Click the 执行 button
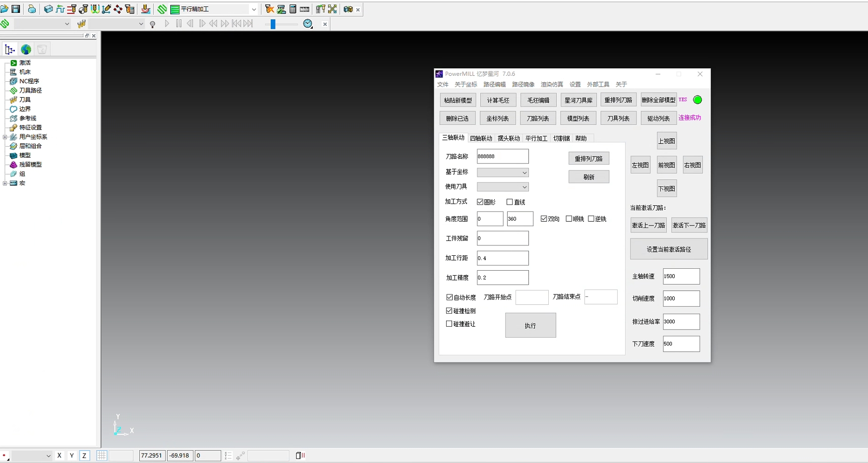This screenshot has width=868, height=463. 530,325
